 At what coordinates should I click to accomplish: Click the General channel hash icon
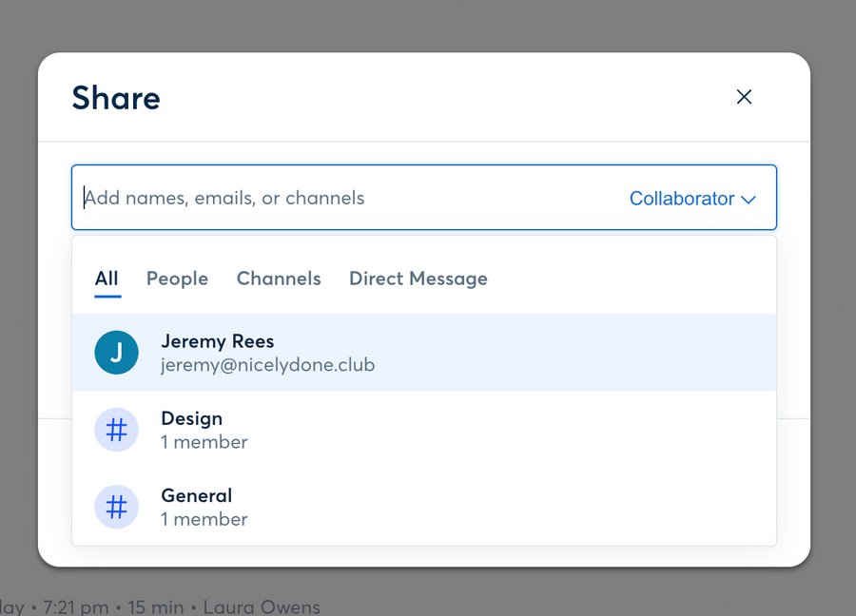click(116, 507)
